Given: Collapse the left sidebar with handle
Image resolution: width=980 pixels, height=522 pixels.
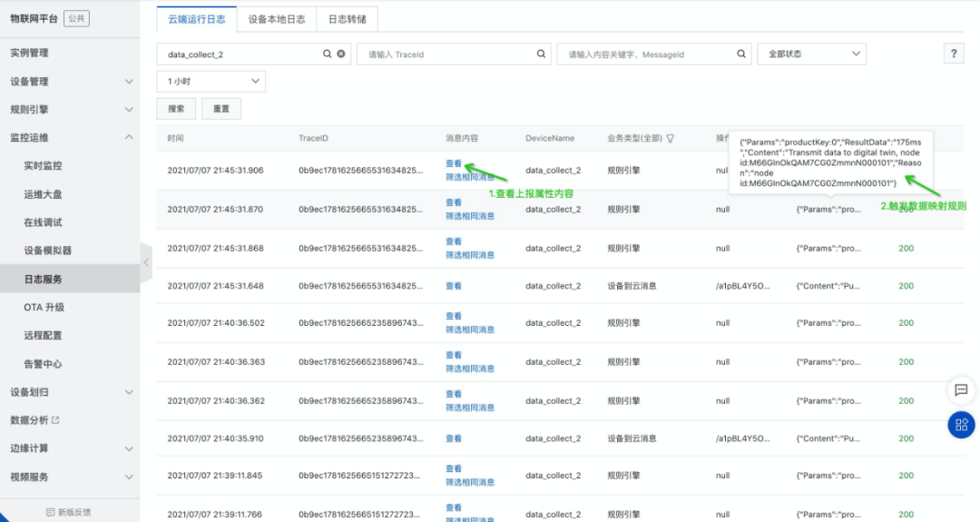Looking at the screenshot, I should [146, 262].
